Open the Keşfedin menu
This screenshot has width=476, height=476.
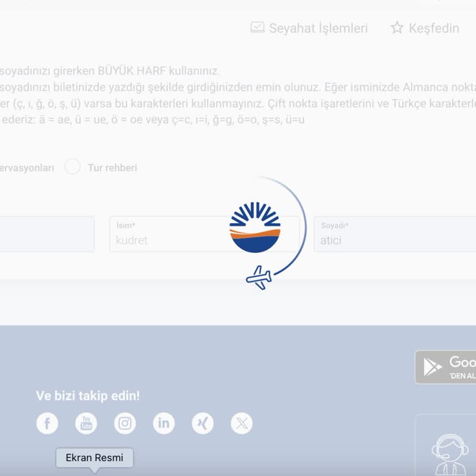[425, 28]
